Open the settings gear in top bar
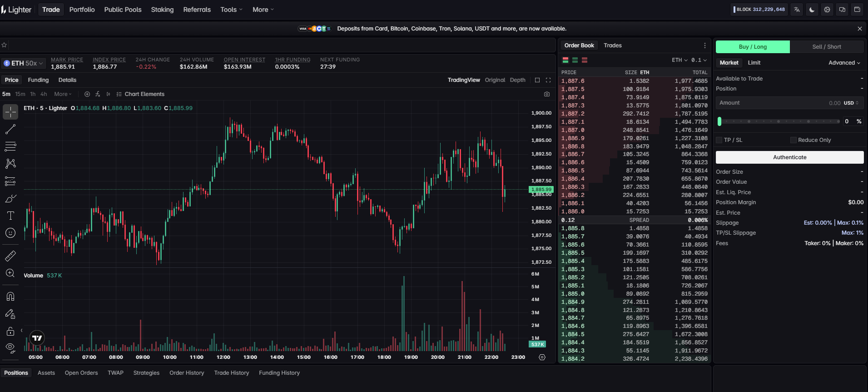The height and width of the screenshot is (392, 868). coord(827,10)
